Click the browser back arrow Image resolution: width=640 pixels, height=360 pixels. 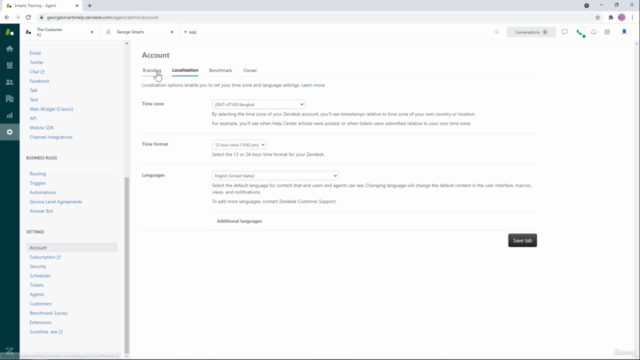coord(7,18)
